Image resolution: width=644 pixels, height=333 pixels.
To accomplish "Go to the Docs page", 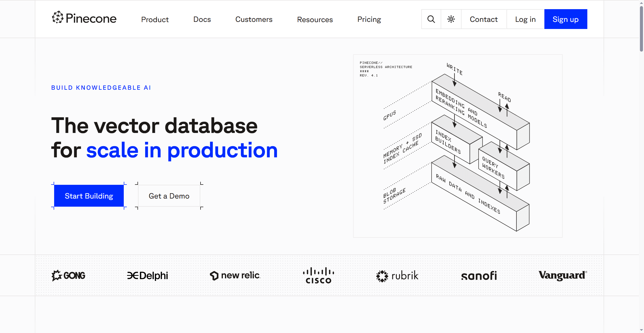I will point(202,19).
